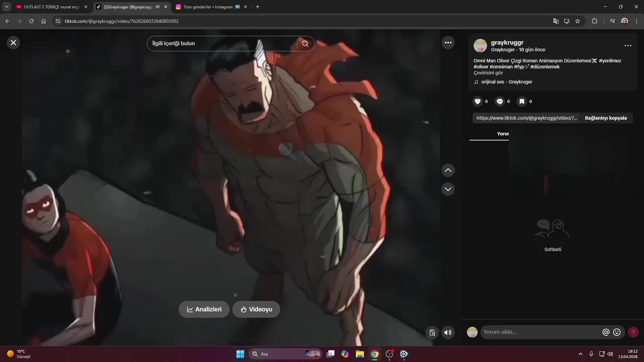This screenshot has width=644, height=362.
Task: Send comment with red arrow button
Action: pyautogui.click(x=633, y=332)
